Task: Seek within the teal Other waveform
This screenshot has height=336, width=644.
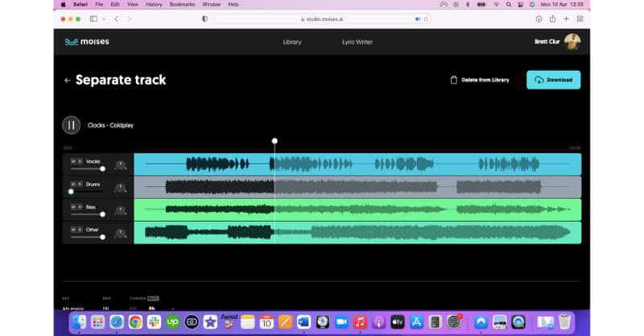Action: click(x=357, y=233)
